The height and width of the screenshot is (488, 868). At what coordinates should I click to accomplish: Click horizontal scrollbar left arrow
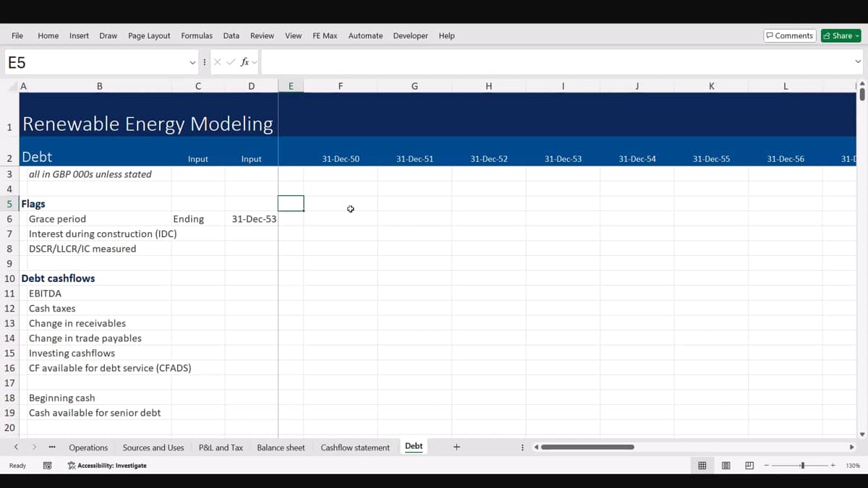(536, 447)
